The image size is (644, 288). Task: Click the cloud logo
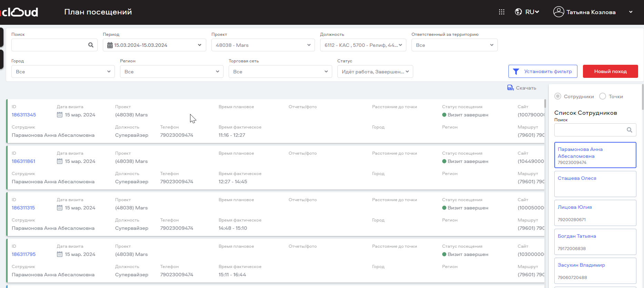click(19, 12)
